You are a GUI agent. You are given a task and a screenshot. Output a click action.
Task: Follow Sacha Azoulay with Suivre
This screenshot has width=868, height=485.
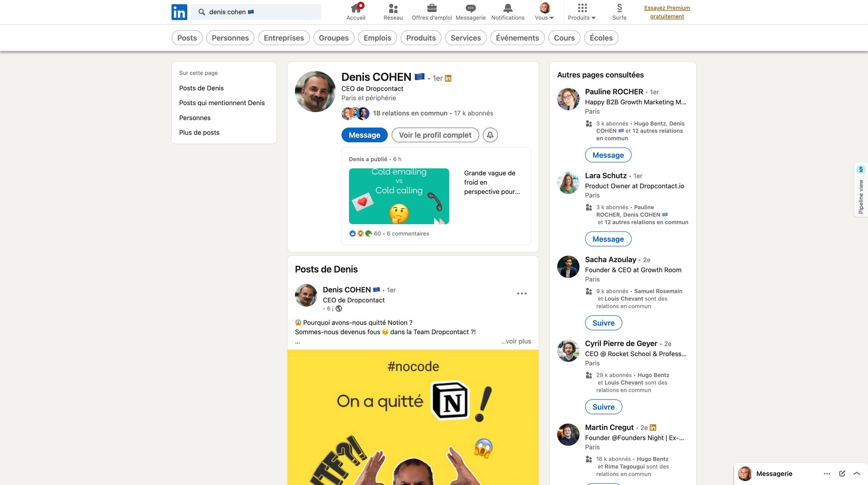point(604,323)
